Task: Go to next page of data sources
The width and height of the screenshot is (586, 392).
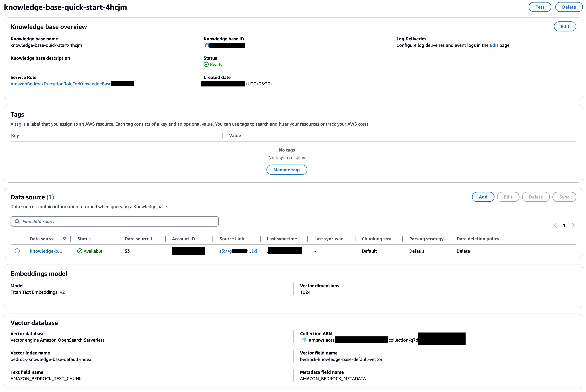Action: coord(573,225)
